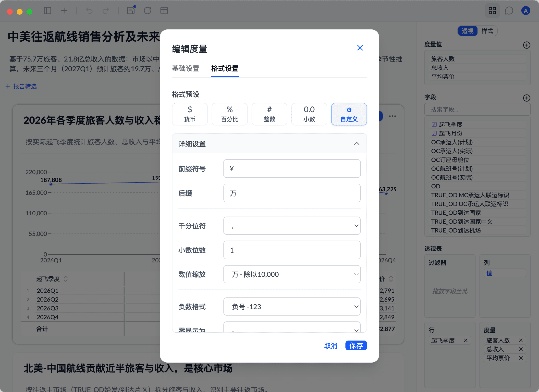Open the 负数格式 dropdown
Screen dimensions: 539x392
(292, 306)
